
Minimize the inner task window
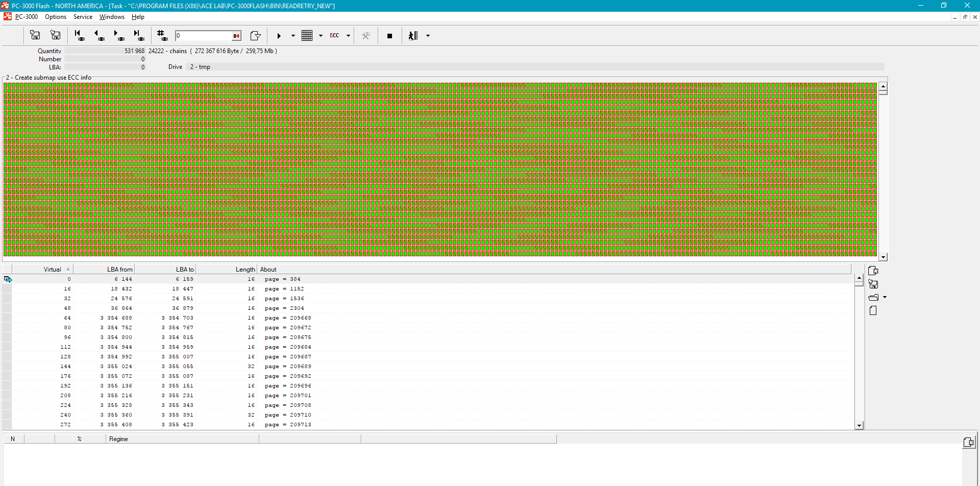(x=954, y=17)
